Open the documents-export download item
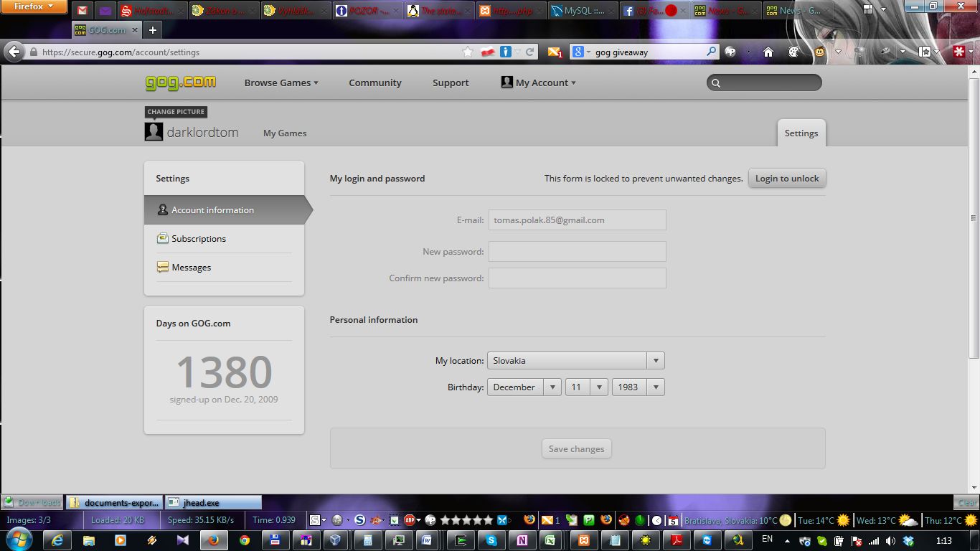This screenshot has height=551, width=980. tap(113, 502)
